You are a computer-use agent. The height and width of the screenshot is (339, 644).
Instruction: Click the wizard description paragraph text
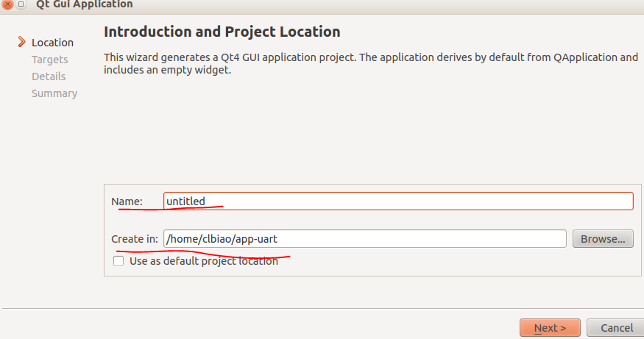coord(371,63)
